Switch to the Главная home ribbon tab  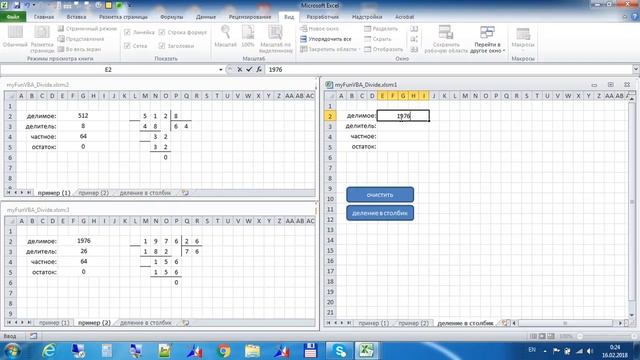(44, 17)
